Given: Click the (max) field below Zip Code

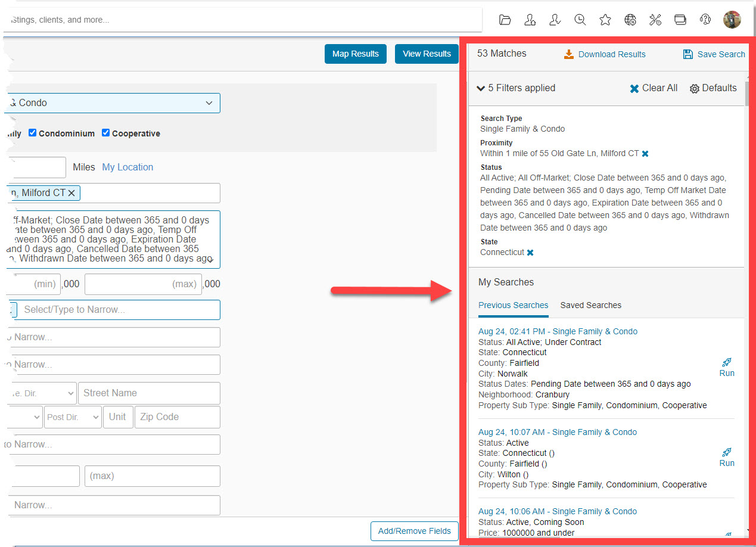Looking at the screenshot, I should coord(153,476).
